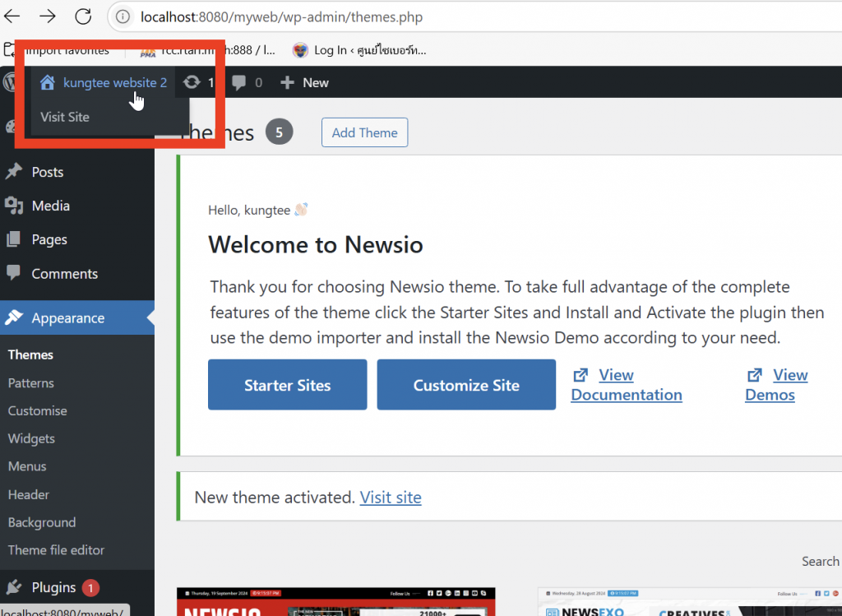Viewport: 842px width, 616px height.
Task: Go to Theme file editor
Action: tap(56, 549)
